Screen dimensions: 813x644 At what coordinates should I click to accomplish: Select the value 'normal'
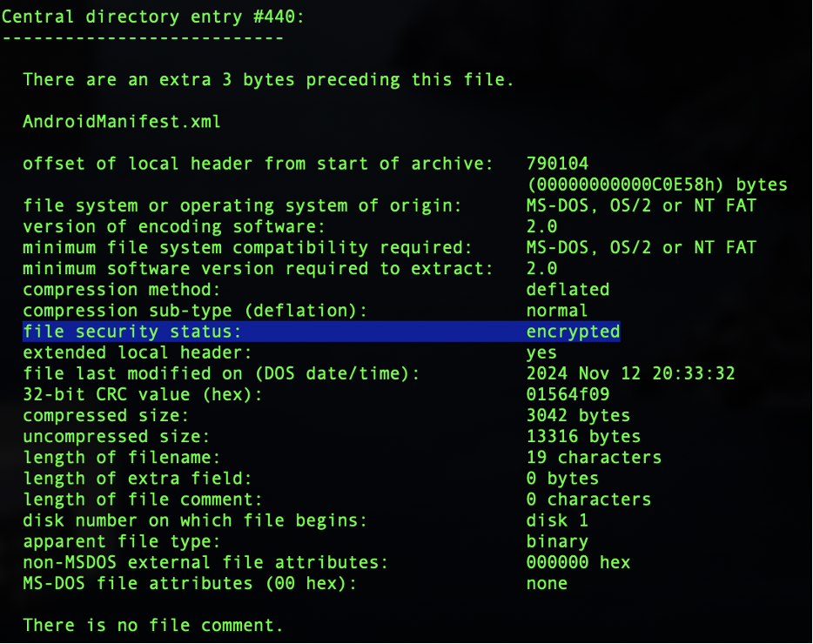[x=557, y=311]
